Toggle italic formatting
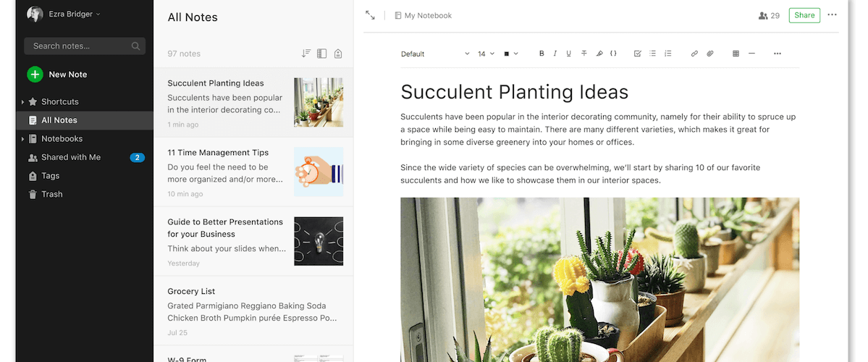This screenshot has width=868, height=362. 555,54
